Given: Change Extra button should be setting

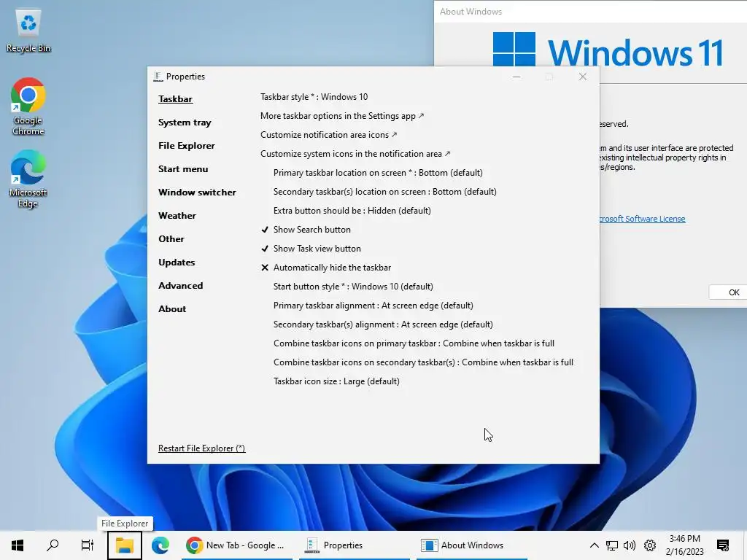Looking at the screenshot, I should coord(352,211).
